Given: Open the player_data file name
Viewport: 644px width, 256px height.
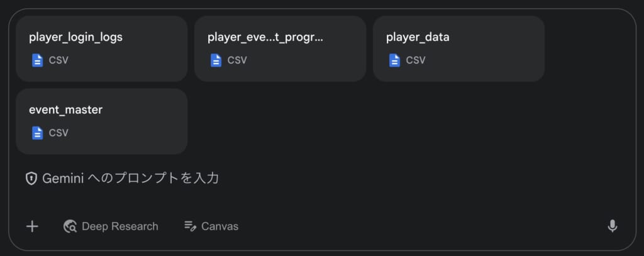Looking at the screenshot, I should click(418, 37).
